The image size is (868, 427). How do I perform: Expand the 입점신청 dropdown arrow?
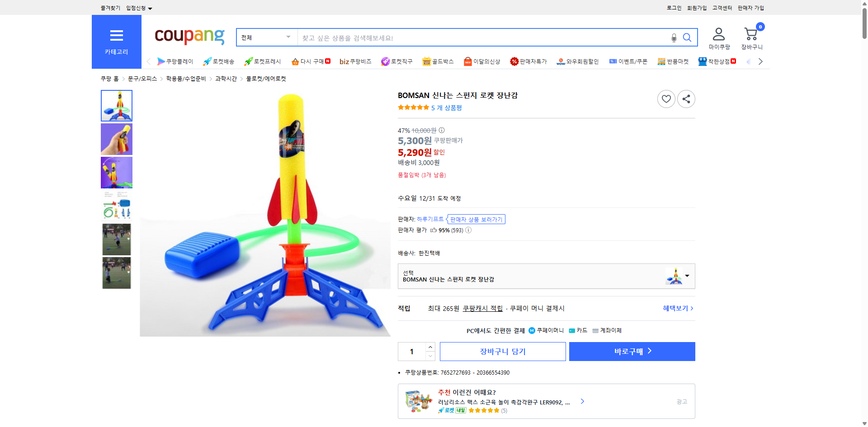(x=151, y=8)
